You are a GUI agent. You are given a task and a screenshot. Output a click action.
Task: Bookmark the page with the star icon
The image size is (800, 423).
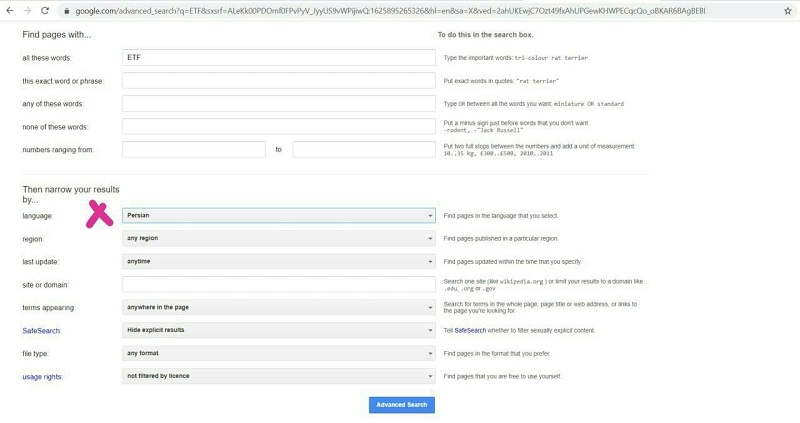[x=788, y=11]
